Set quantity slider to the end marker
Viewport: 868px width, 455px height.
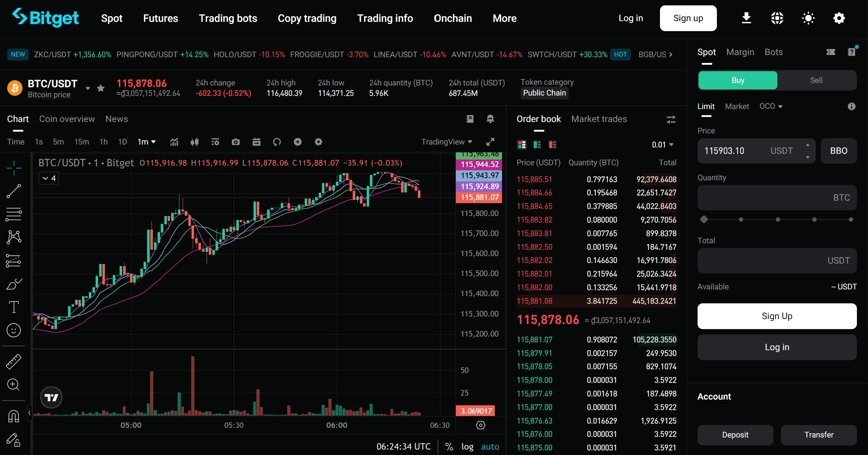point(851,219)
